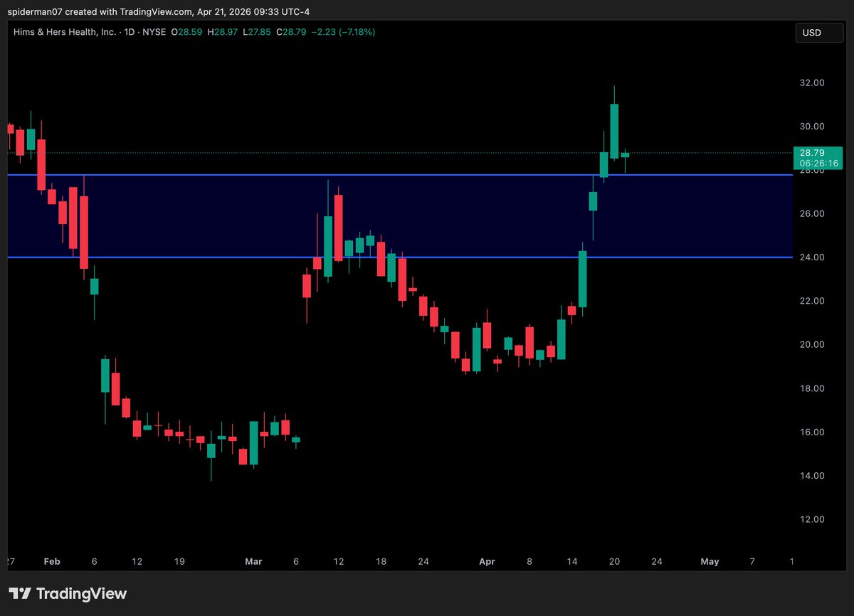Viewport: 854px width, 616px height.
Task: Click the TradingView logo
Action: pos(68,593)
